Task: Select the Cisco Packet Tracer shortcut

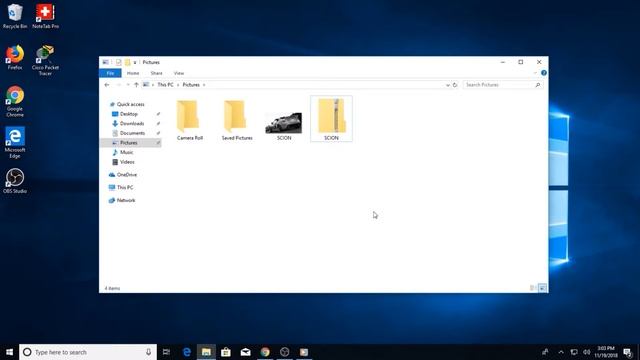Action: 45,60
